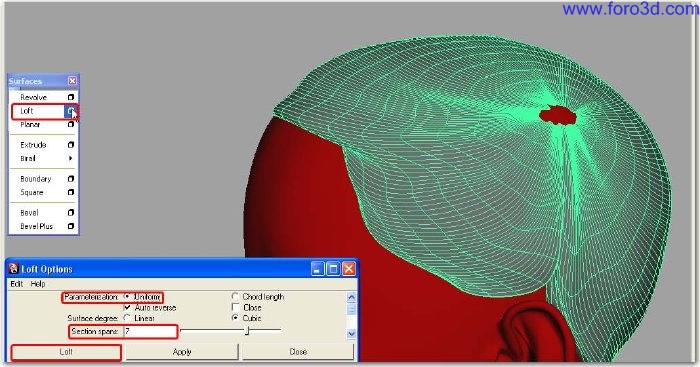
Task: Click the Section spans input field
Action: tap(150, 331)
